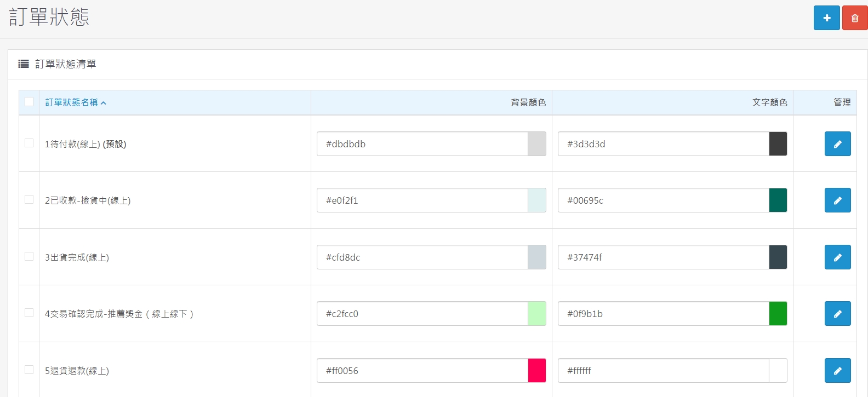Click the red trash delete button
Screen dimensions: 868x397
tap(855, 18)
